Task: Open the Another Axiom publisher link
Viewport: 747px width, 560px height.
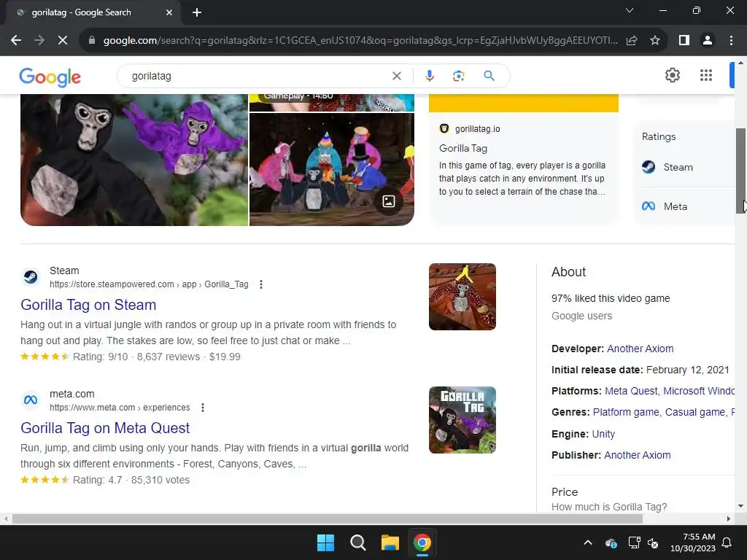Action: (x=637, y=455)
